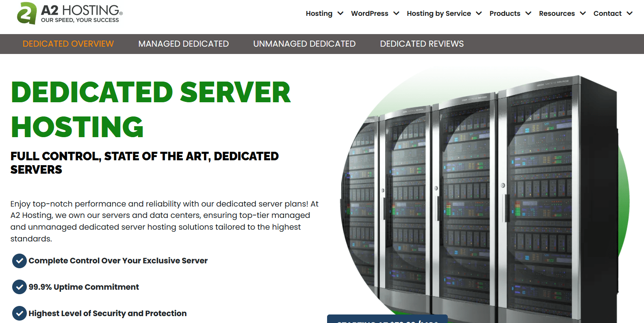Open the Resources chevron arrow
The width and height of the screenshot is (644, 323).
[x=583, y=13]
